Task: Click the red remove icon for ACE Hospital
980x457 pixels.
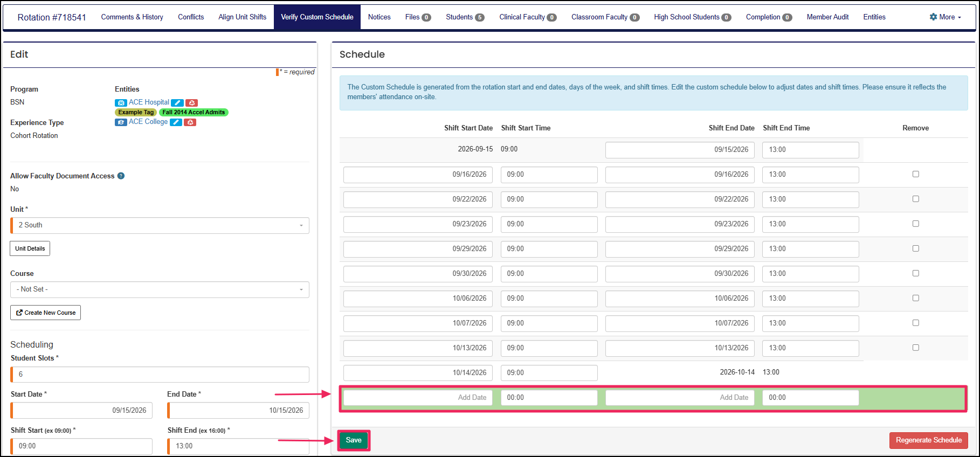Action: (x=192, y=102)
